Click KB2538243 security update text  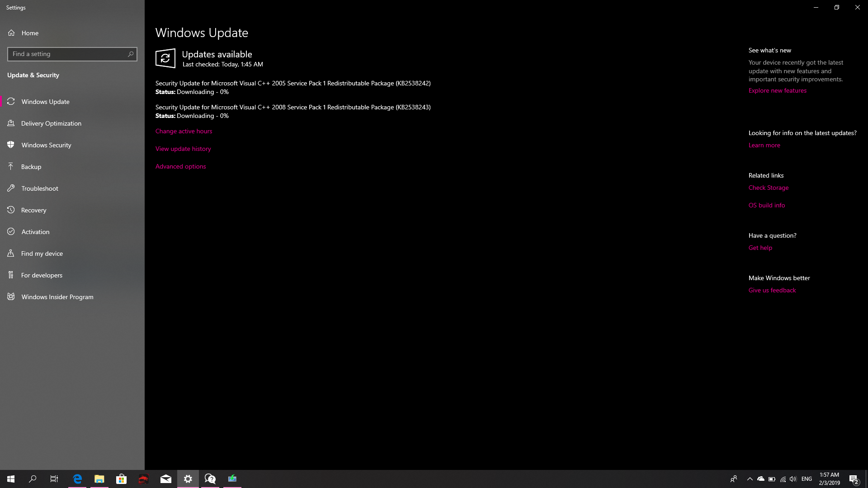point(293,107)
